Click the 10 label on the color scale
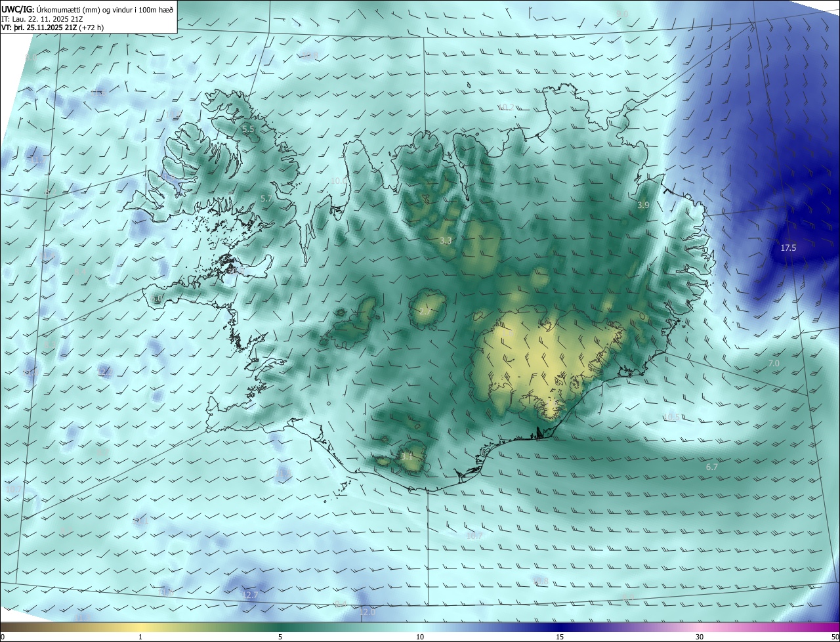This screenshot has height=642, width=840. point(420,637)
